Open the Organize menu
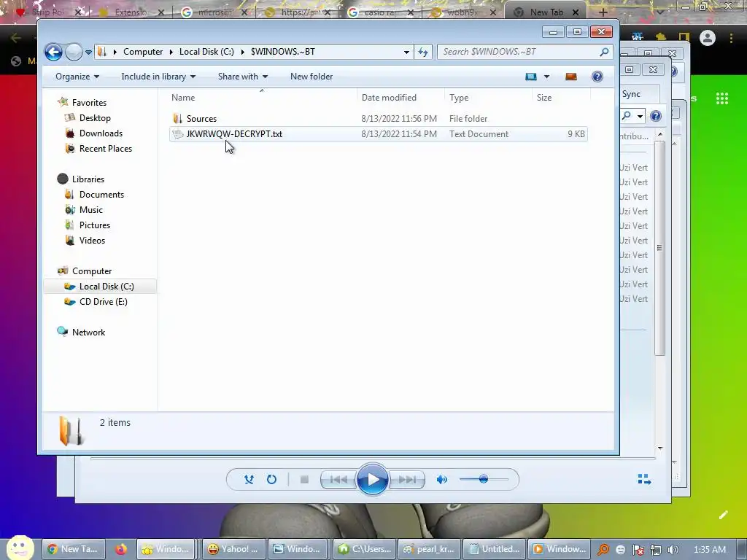 [77, 77]
